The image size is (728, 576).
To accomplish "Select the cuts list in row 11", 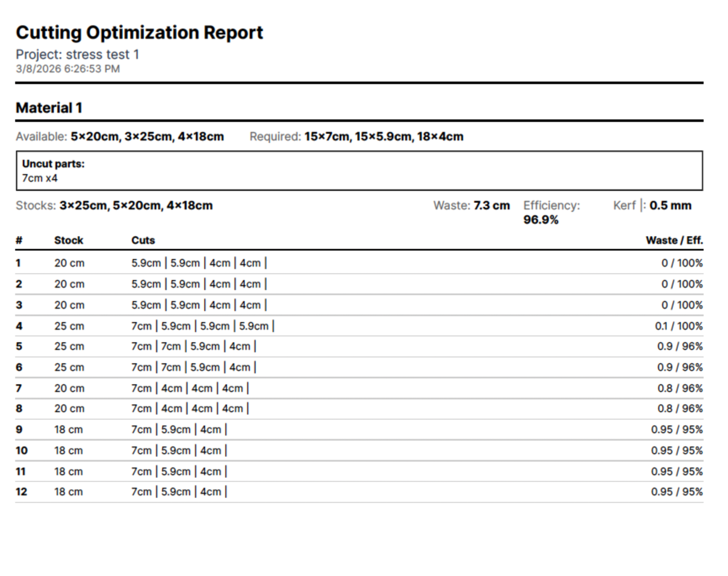I will pyautogui.click(x=179, y=472).
